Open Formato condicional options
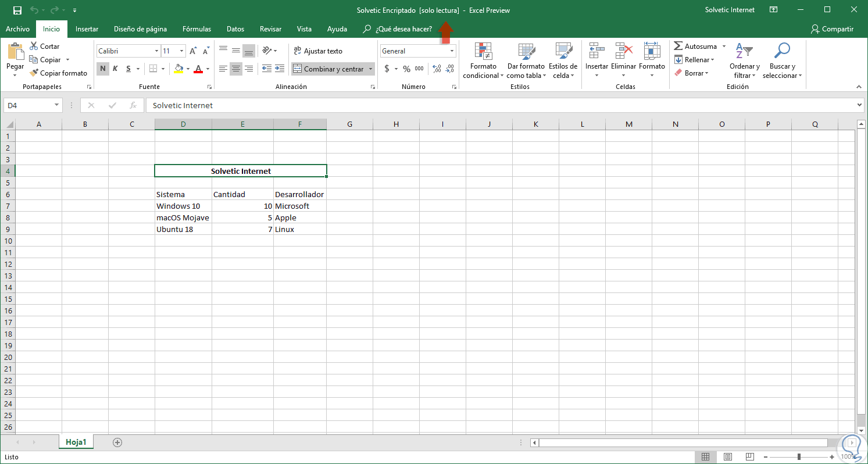 point(483,60)
